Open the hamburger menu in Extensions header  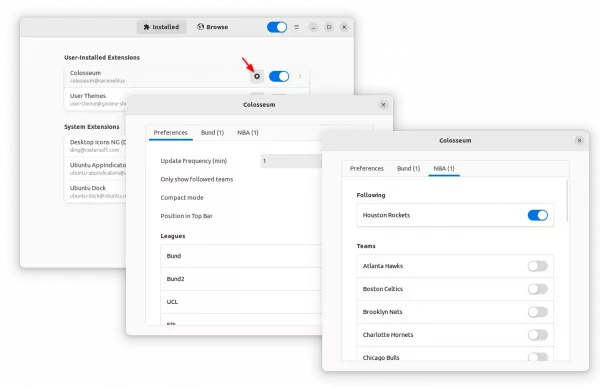[297, 27]
